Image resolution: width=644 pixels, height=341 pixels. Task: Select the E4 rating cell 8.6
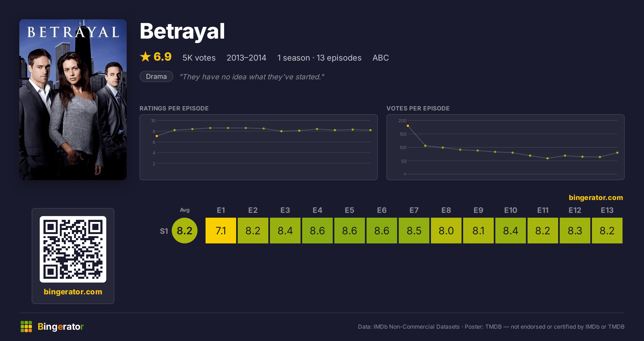[x=317, y=231]
